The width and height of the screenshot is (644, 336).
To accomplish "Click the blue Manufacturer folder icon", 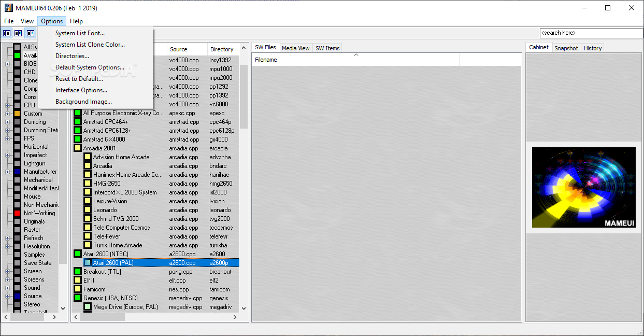I will point(17,172).
